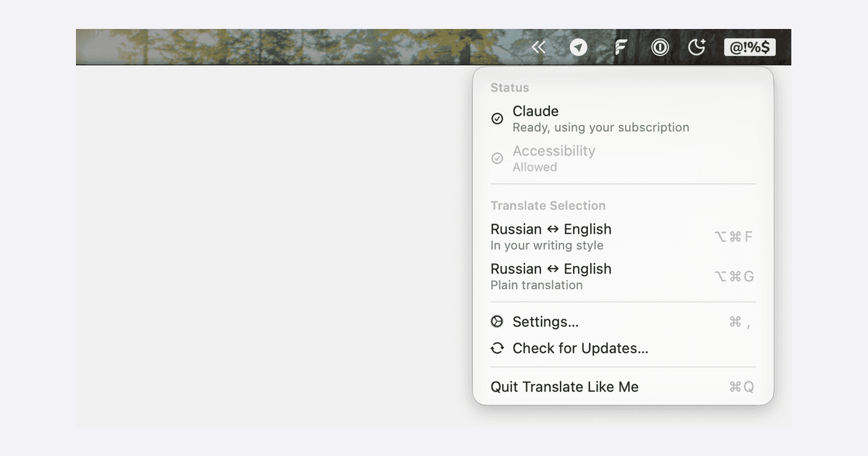Click the Status section header
The width and height of the screenshot is (868, 456).
(510, 88)
